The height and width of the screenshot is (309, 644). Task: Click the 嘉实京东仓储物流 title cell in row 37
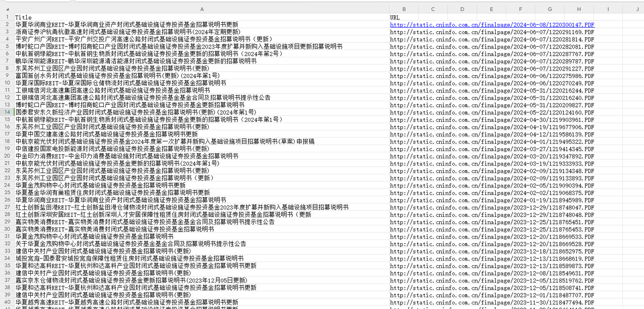[x=134, y=279]
